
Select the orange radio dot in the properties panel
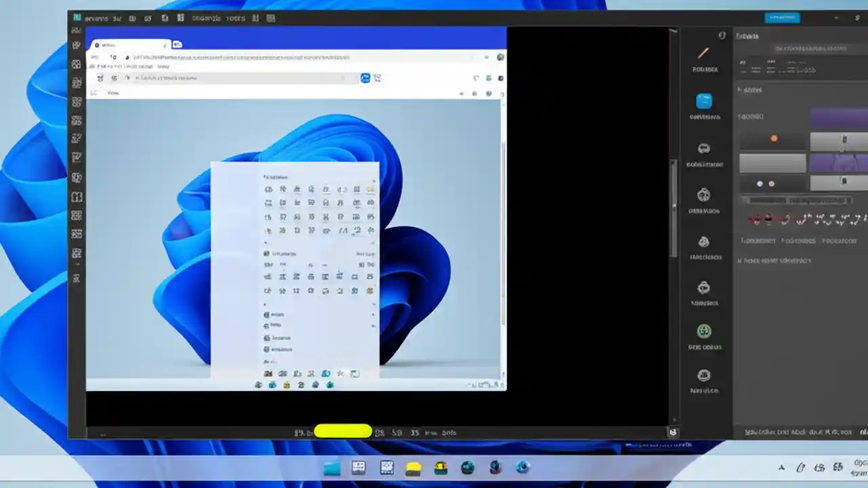coord(774,138)
